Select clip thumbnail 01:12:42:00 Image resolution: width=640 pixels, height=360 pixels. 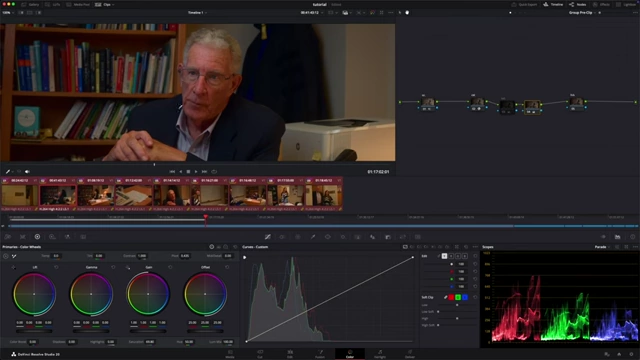tap(133, 195)
